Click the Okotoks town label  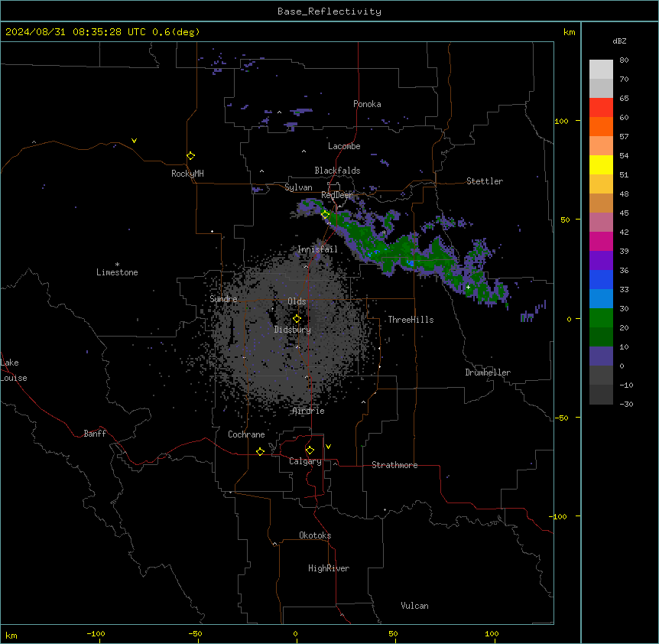(x=315, y=535)
